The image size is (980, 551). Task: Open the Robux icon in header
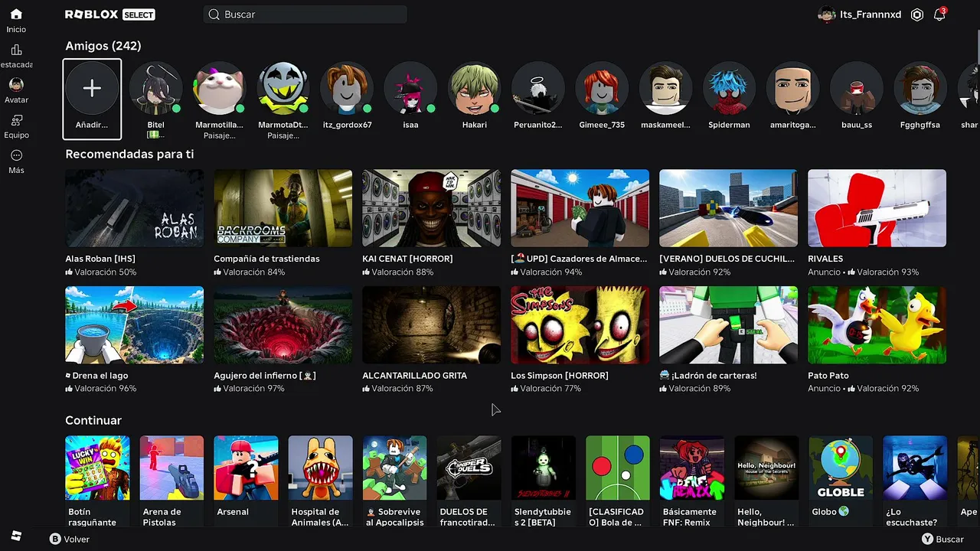click(917, 15)
